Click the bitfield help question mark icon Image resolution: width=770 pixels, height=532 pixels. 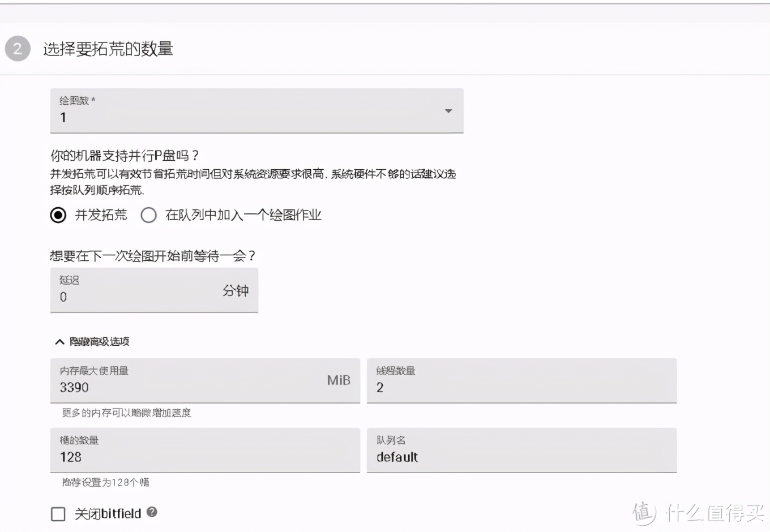pyautogui.click(x=152, y=512)
